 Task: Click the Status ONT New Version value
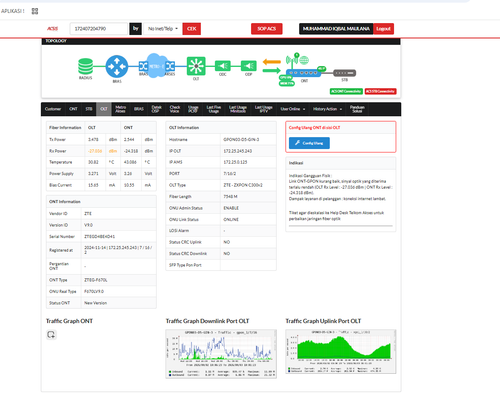(x=96, y=303)
